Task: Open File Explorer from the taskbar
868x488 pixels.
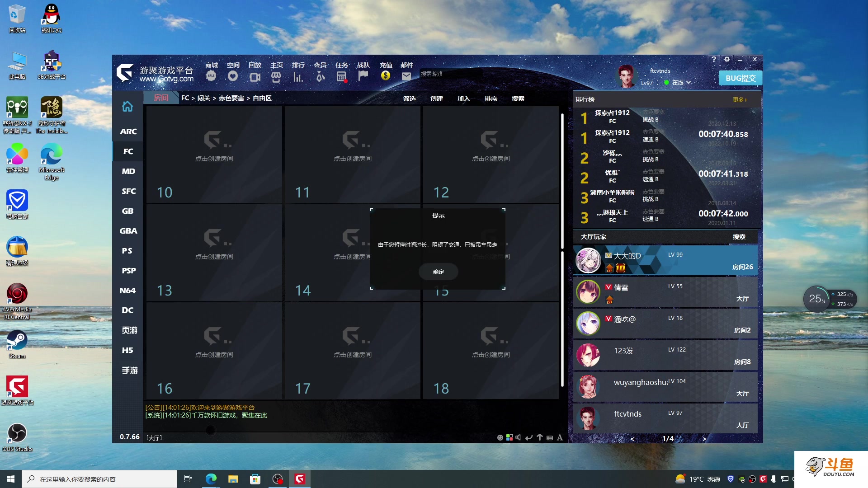Action: pyautogui.click(x=233, y=479)
